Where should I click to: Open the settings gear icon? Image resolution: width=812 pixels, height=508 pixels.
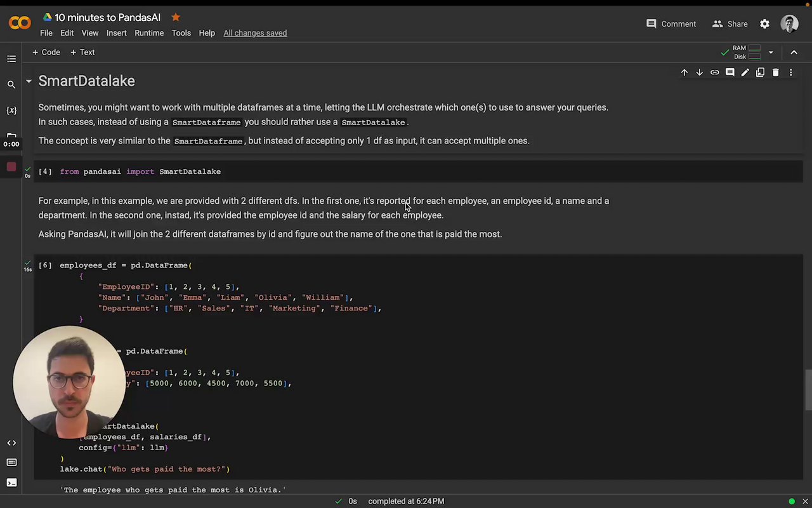coord(764,23)
